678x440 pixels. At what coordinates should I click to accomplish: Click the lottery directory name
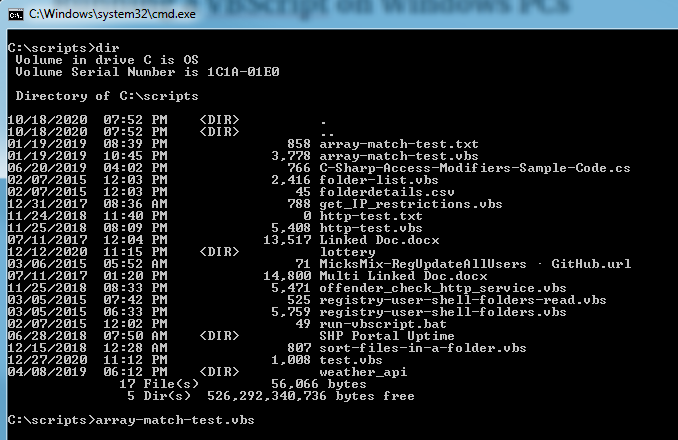[347, 252]
